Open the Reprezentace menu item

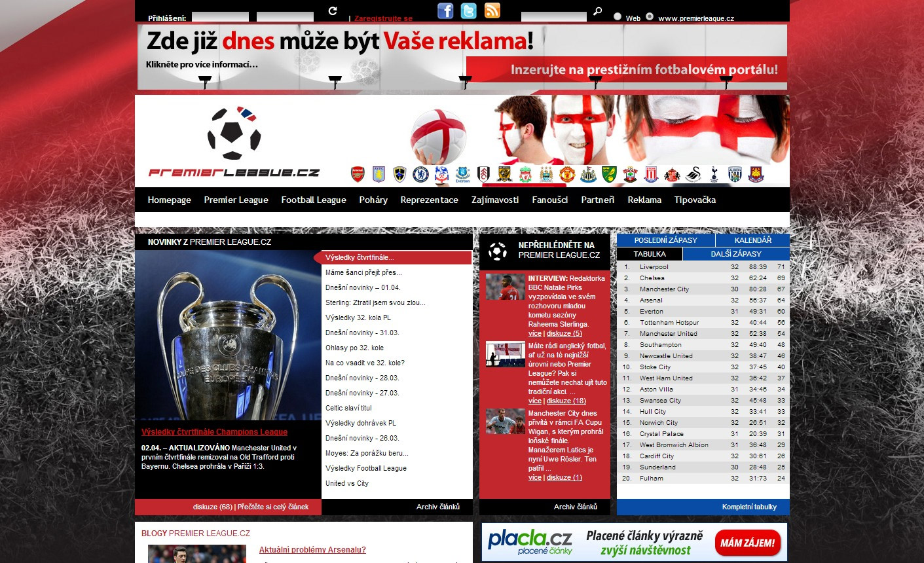pos(430,200)
